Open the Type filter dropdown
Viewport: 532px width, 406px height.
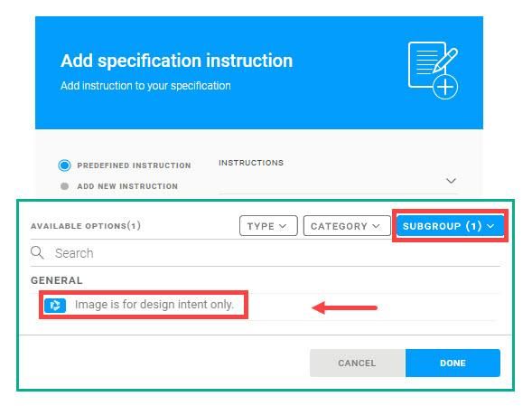click(268, 225)
